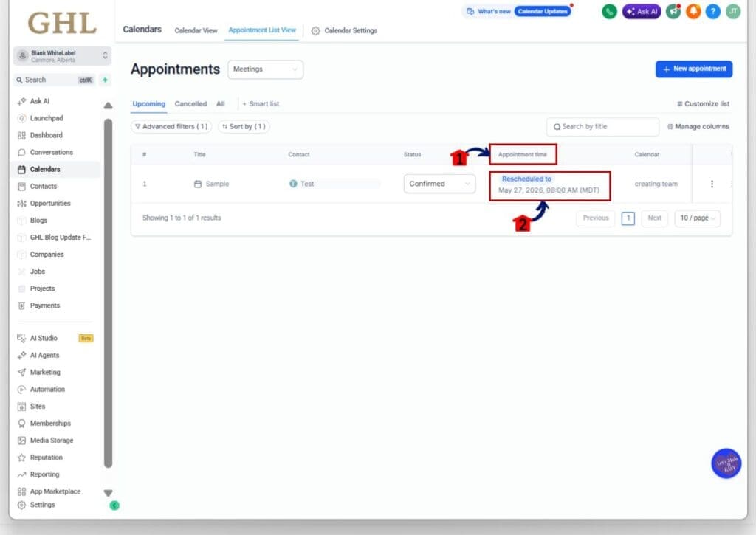
Task: Switch to the All appointments tab
Action: [220, 103]
